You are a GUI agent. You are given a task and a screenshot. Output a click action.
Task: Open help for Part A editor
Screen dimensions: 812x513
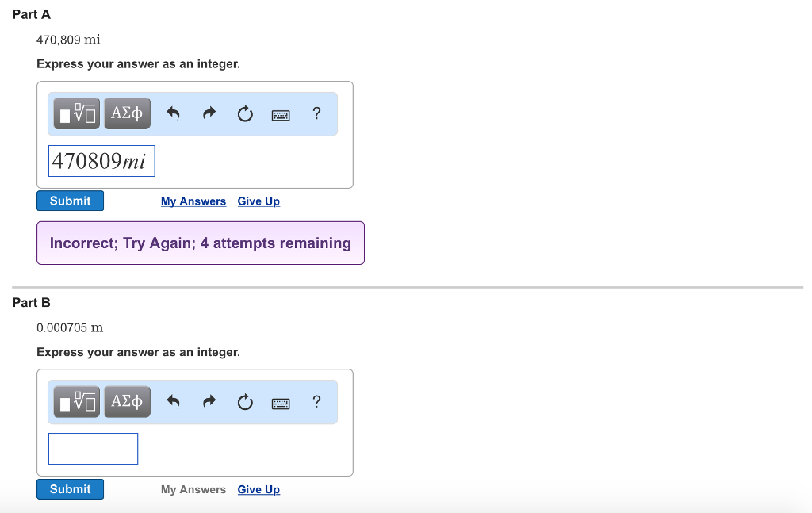coord(317,113)
